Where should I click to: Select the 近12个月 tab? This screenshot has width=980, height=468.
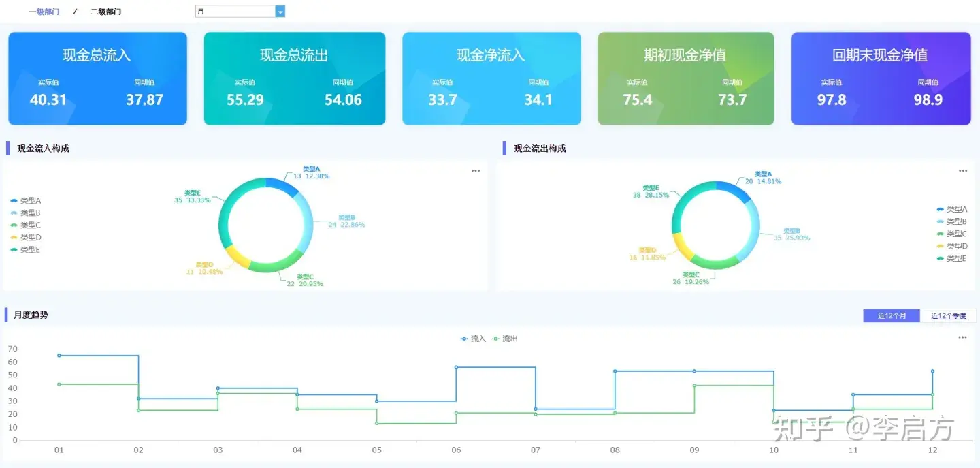pyautogui.click(x=892, y=315)
